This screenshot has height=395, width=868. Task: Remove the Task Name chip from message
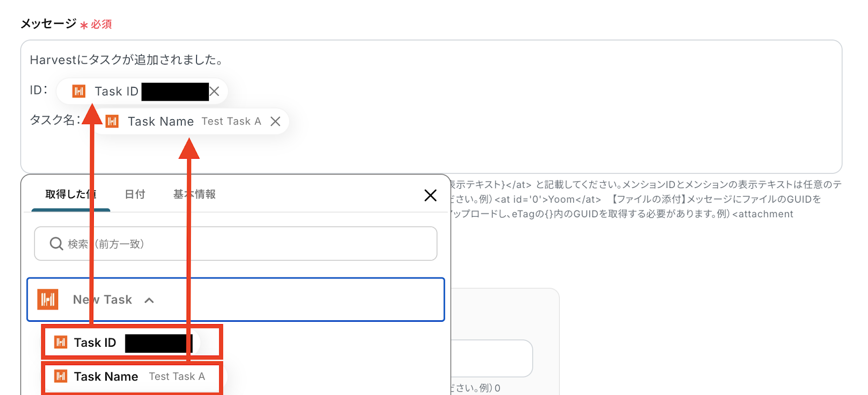coord(276,121)
